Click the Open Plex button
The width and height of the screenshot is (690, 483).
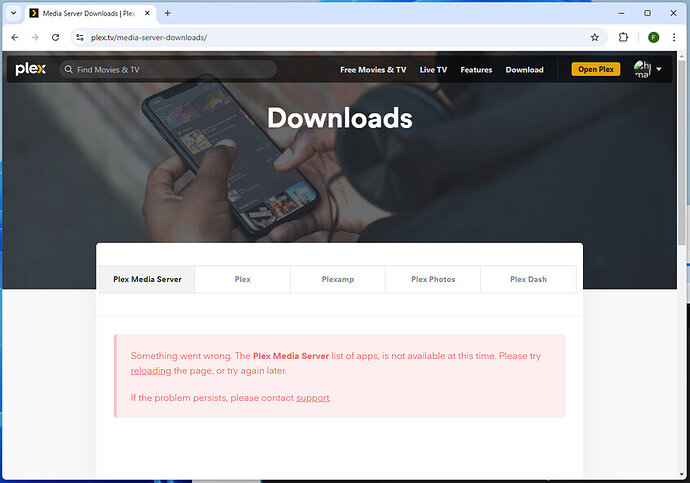click(596, 69)
